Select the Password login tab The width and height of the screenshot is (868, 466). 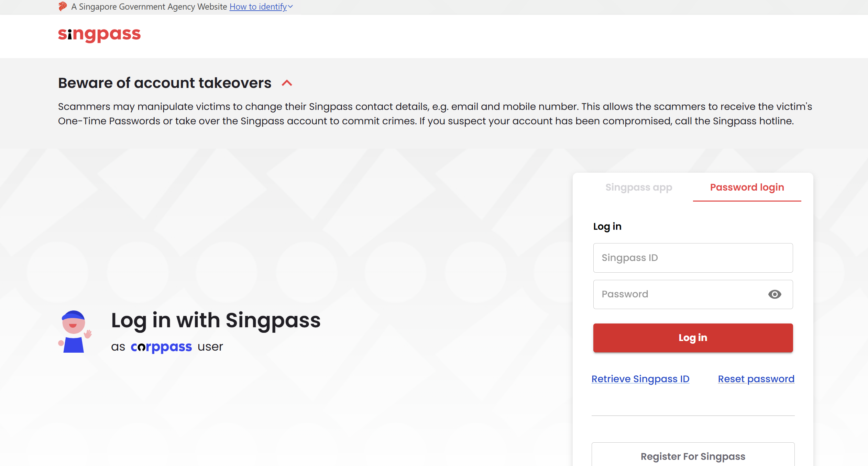[x=747, y=187]
